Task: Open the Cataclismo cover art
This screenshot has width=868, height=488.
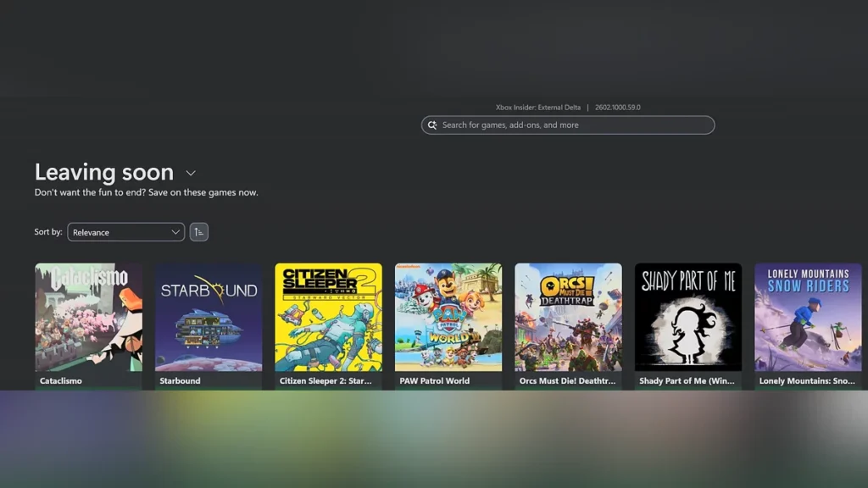Action: pos(88,317)
